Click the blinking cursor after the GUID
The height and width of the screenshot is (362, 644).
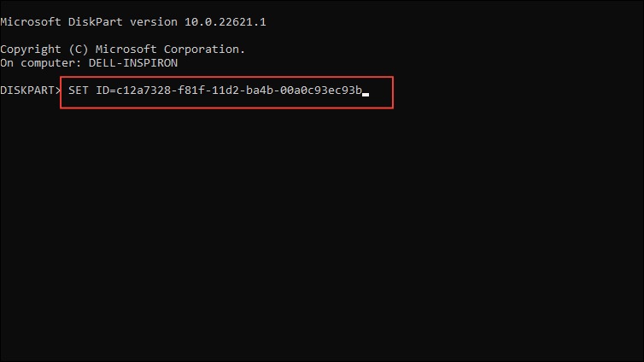[x=366, y=95]
